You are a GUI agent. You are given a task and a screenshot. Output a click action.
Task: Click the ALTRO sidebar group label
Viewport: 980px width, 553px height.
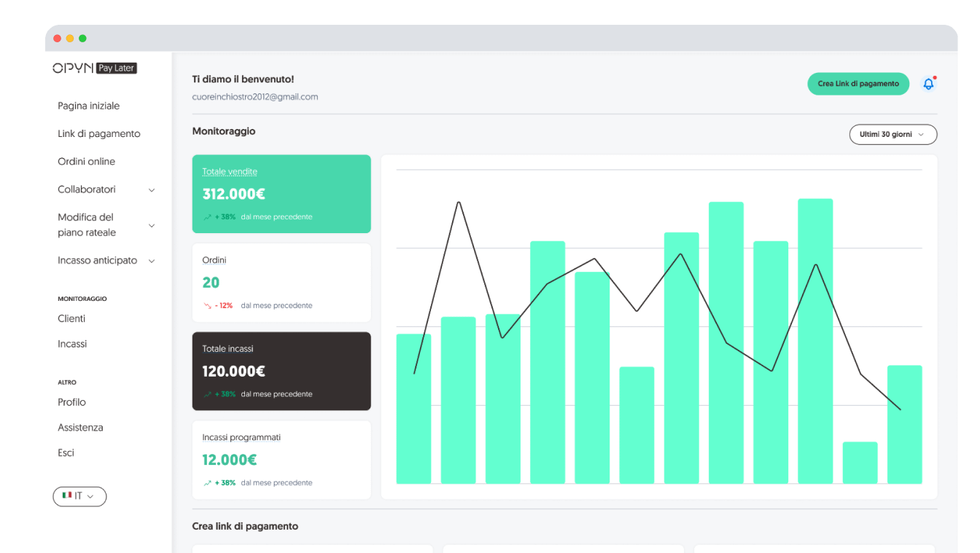point(67,383)
